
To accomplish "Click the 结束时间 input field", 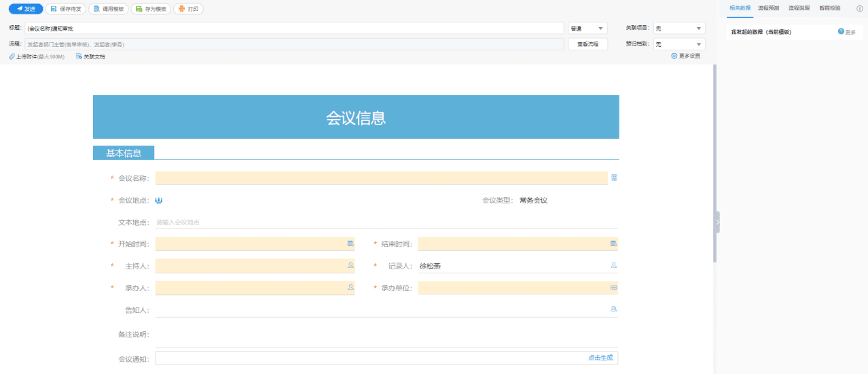I will coord(518,243).
